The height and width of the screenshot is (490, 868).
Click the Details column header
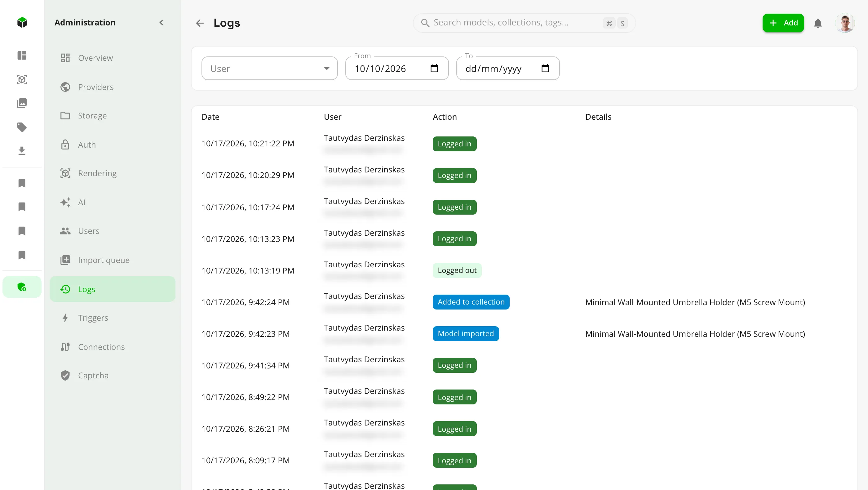coord(598,117)
